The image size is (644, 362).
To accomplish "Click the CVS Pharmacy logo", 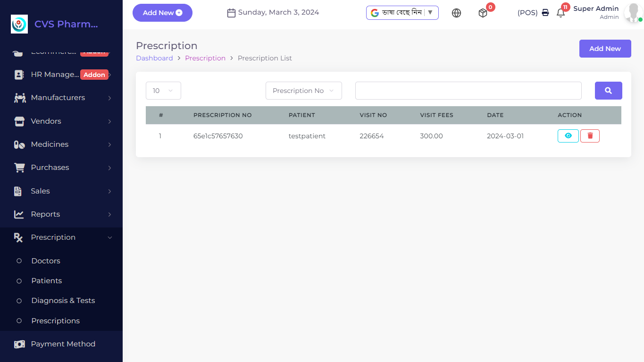I will (19, 24).
